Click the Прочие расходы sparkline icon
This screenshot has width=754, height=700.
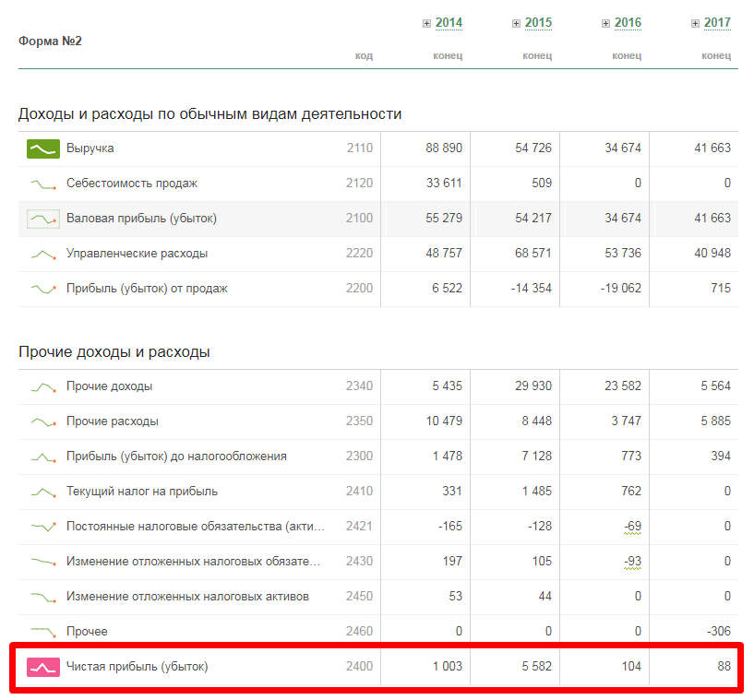coord(43,421)
